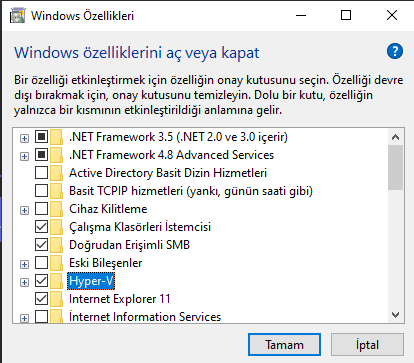Click folder icon next to Active Directory row

pos(57,173)
